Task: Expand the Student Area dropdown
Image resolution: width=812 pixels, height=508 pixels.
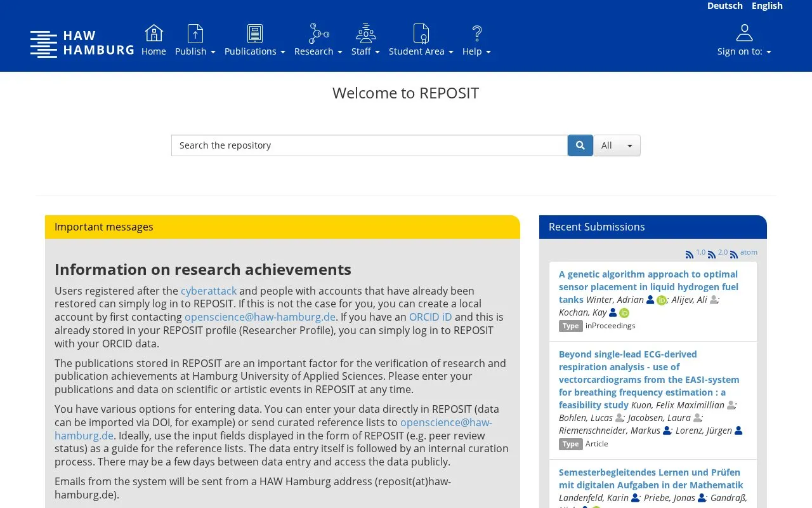Action: click(421, 51)
